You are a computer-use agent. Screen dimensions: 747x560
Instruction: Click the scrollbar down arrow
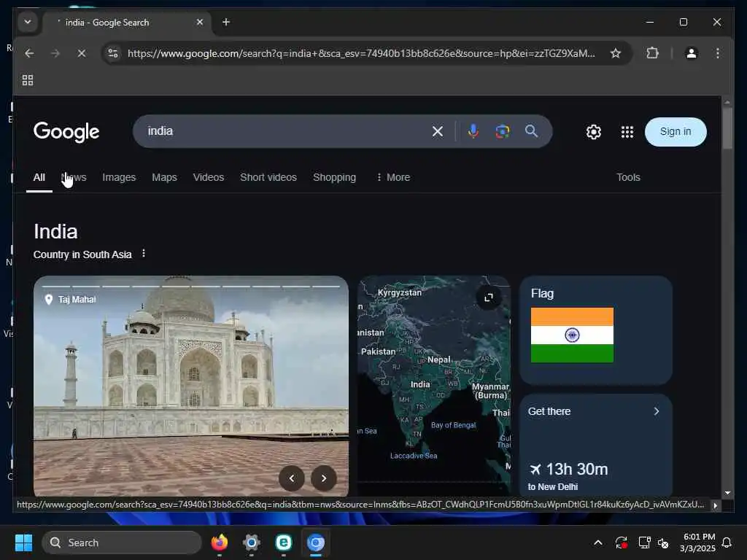[x=727, y=493]
